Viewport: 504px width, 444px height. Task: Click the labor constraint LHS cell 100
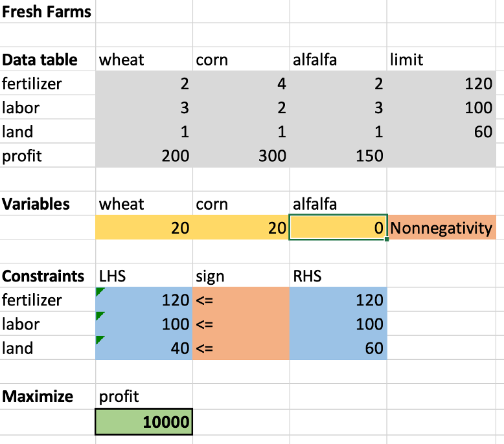tap(144, 324)
